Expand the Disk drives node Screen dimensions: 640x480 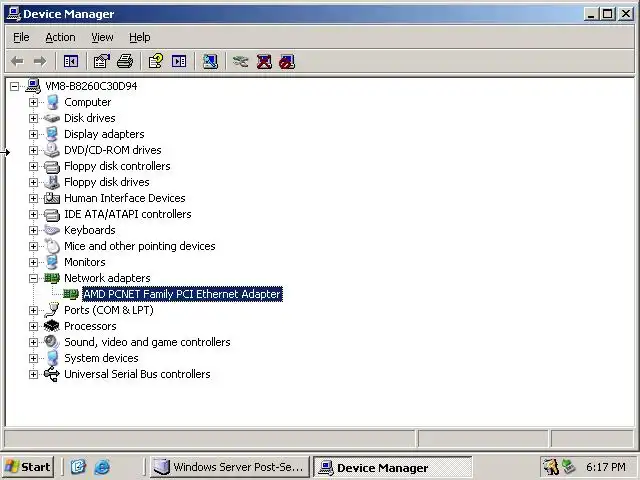coord(33,118)
